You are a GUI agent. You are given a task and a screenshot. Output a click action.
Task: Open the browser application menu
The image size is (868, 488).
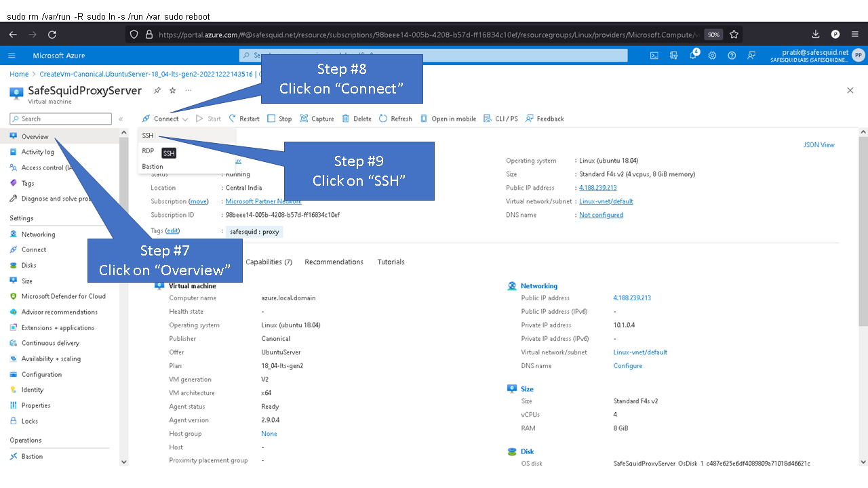coord(855,35)
